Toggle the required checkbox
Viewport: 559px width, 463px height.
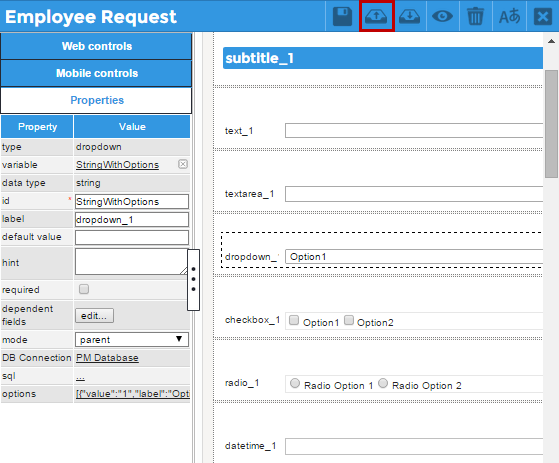point(84,289)
